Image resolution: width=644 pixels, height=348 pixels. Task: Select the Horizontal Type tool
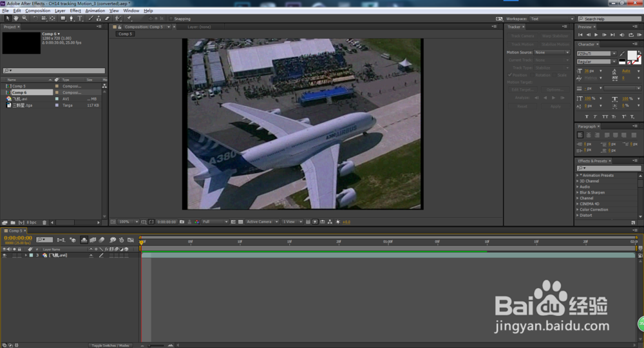coord(80,19)
